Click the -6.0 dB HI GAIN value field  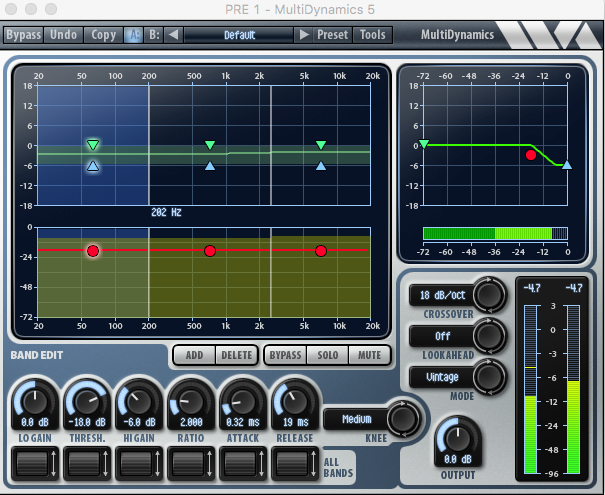point(139,422)
